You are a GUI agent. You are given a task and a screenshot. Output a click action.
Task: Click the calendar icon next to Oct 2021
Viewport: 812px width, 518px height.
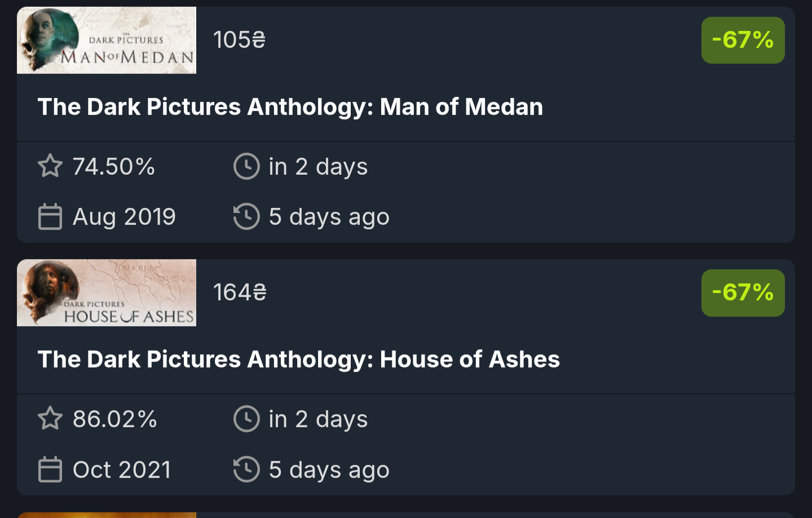point(50,470)
